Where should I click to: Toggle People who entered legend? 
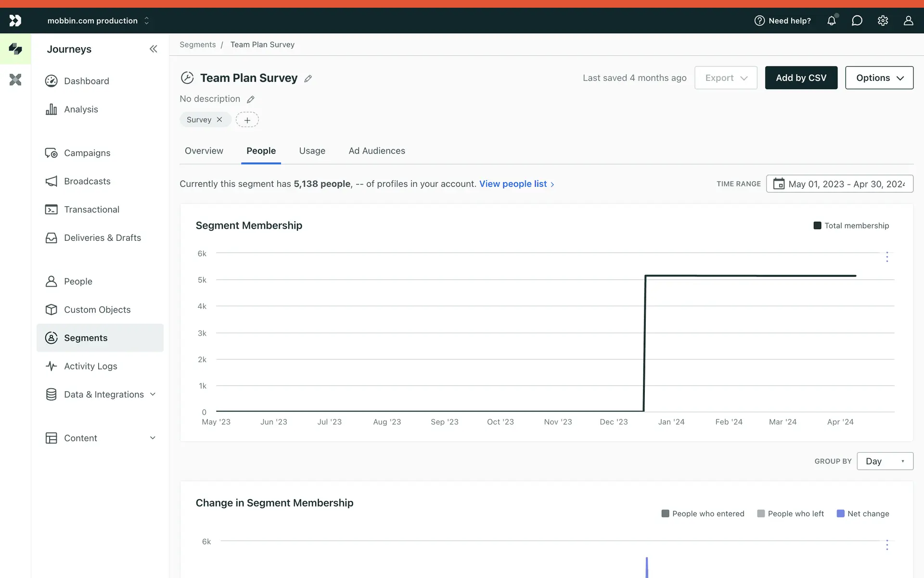coord(703,513)
